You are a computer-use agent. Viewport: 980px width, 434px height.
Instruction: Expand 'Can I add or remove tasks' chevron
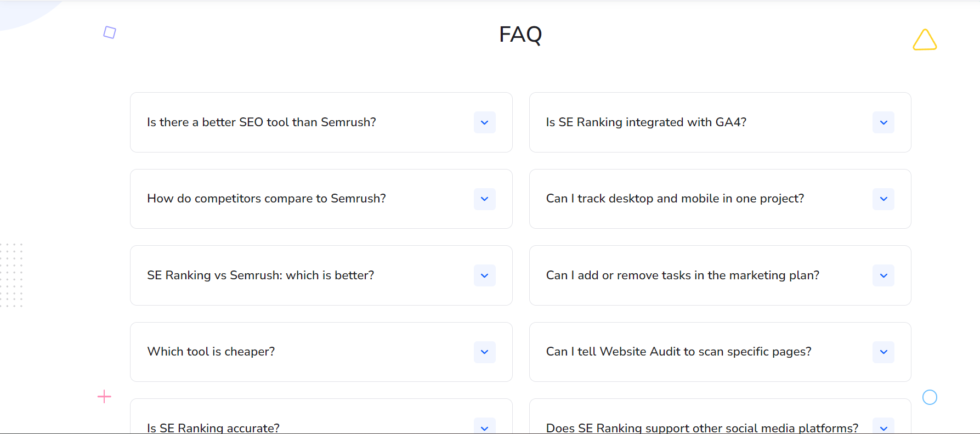pos(883,275)
